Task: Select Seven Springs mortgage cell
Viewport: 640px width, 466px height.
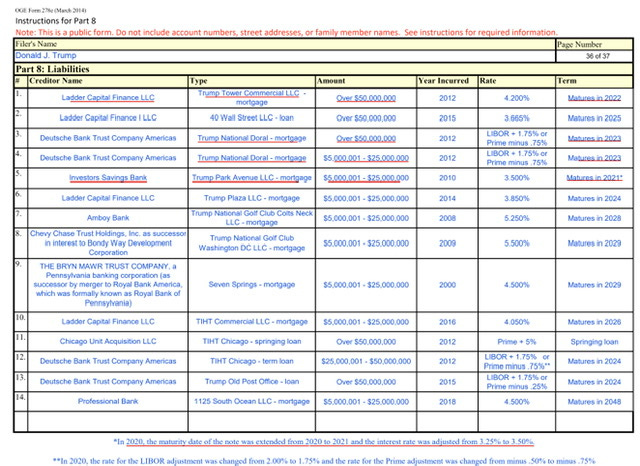Action: click(x=252, y=284)
